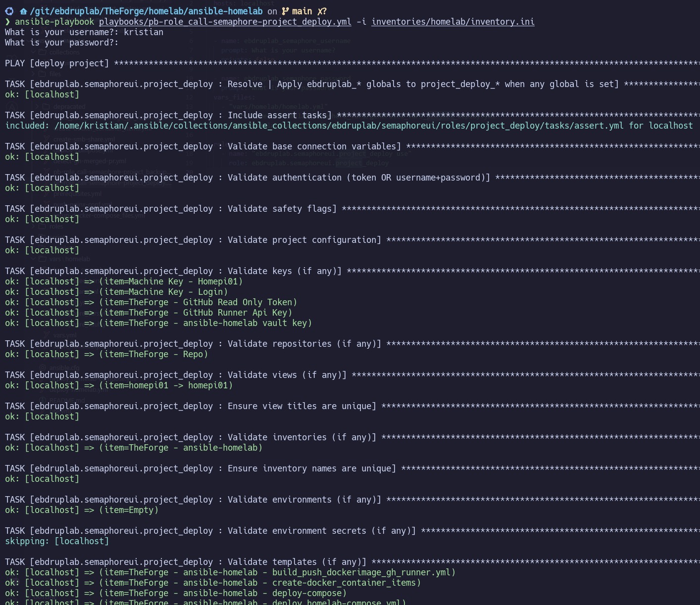Screen dimensions: 700x605
Task: Click the git branch icon beside main
Action: coord(286,11)
